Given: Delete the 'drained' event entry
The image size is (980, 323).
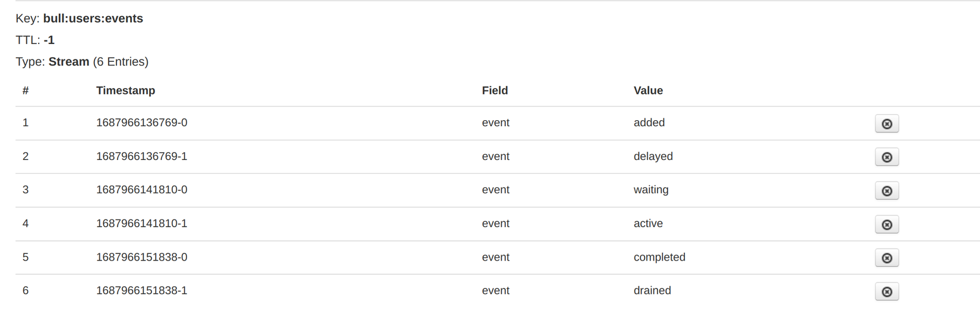Looking at the screenshot, I should click(x=886, y=291).
